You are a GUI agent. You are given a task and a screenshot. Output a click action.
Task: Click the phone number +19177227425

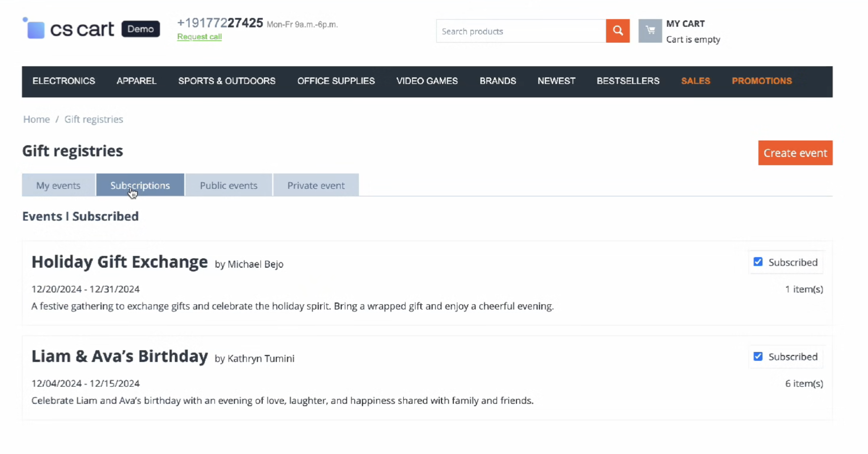click(220, 23)
